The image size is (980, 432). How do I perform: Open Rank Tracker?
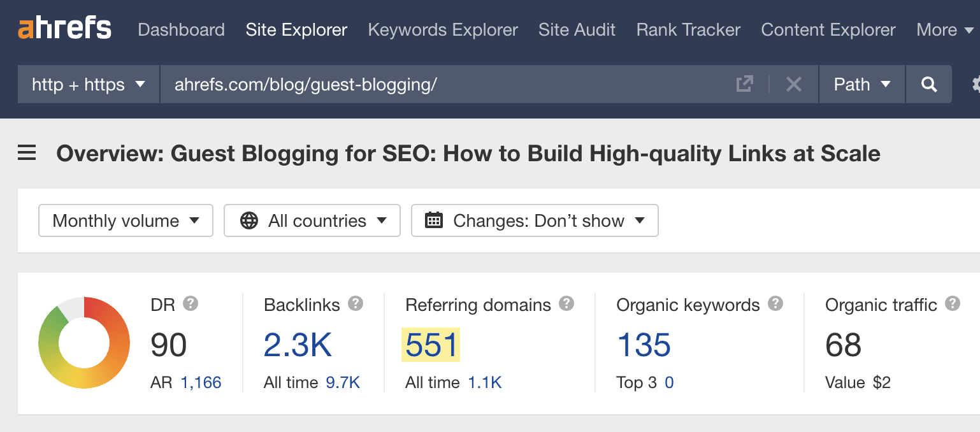tap(688, 29)
